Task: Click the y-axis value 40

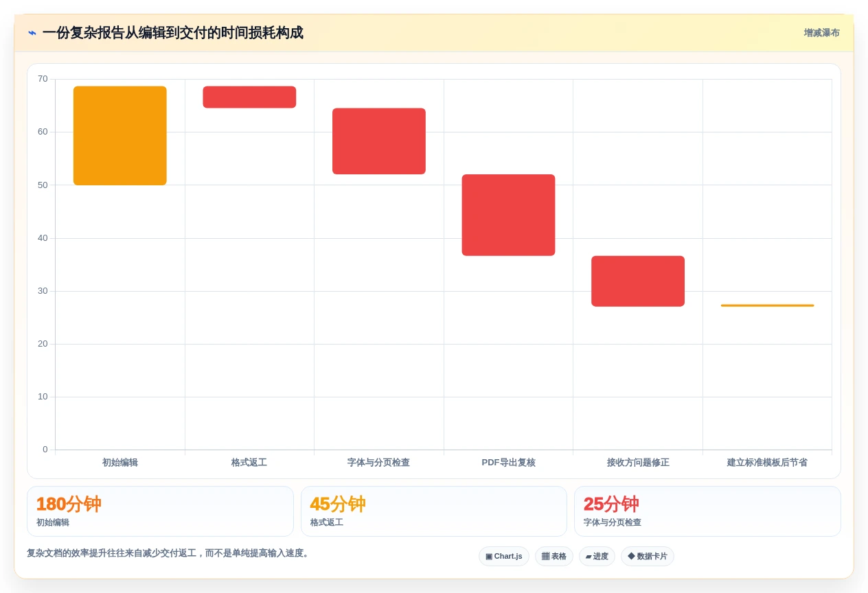Action: (x=43, y=238)
